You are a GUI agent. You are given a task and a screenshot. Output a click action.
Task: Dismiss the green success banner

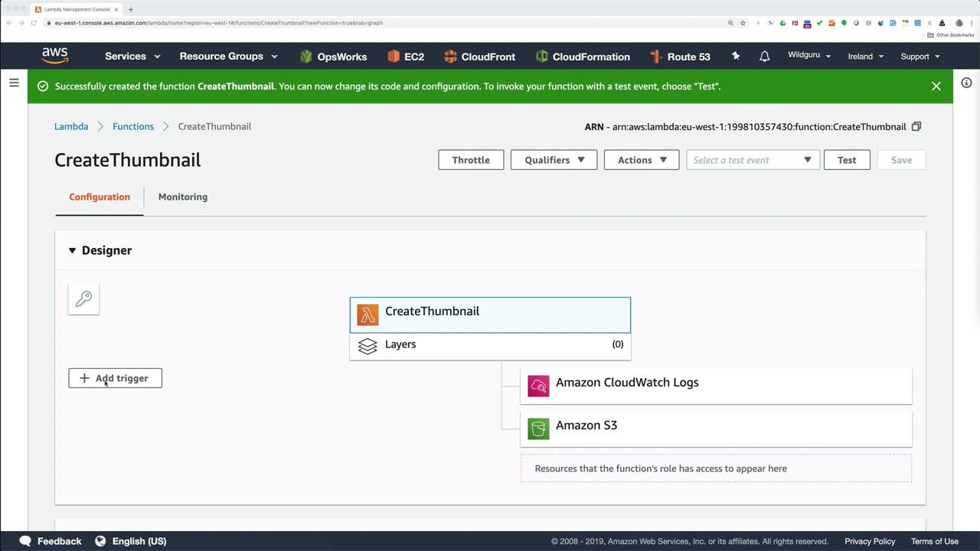936,86
